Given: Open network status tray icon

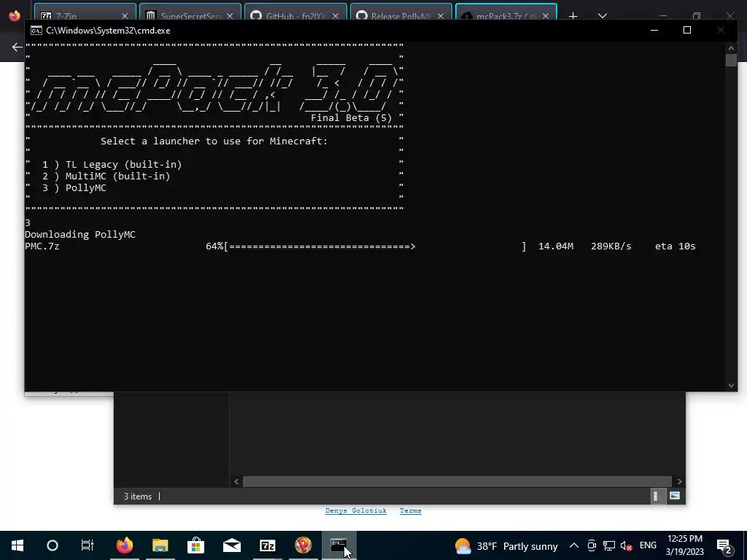Looking at the screenshot, I should 609,545.
